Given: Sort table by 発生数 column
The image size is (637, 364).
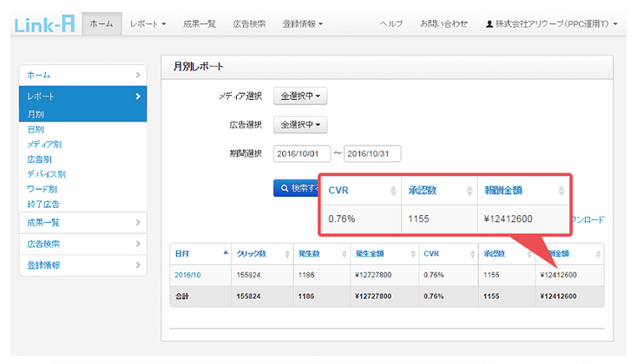Looking at the screenshot, I should pyautogui.click(x=322, y=254).
